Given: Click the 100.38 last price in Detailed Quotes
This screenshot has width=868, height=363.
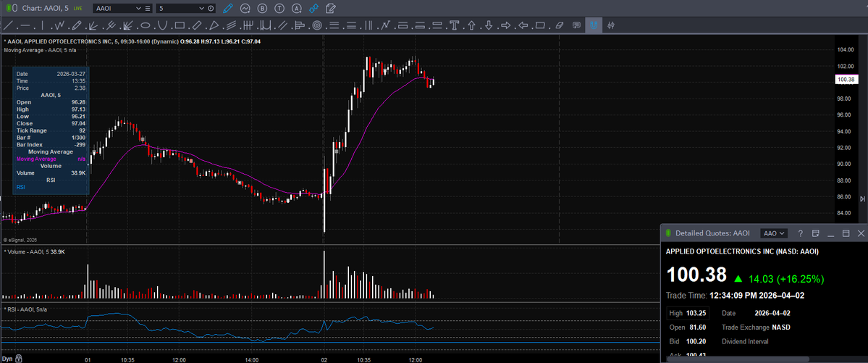Looking at the screenshot, I should [x=696, y=275].
